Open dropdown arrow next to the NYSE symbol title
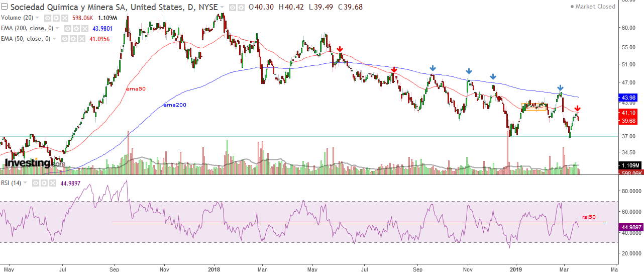This screenshot has height=272, width=644. [222, 8]
